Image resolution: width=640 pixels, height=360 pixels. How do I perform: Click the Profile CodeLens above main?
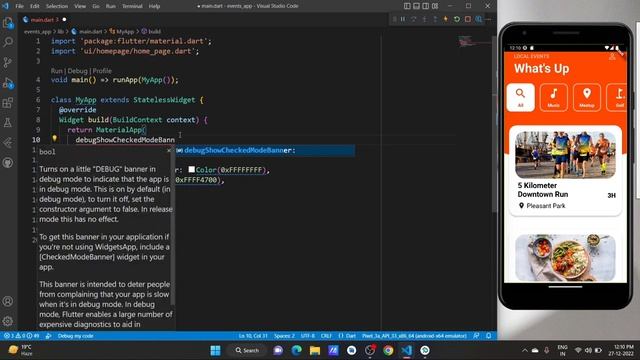(x=102, y=71)
